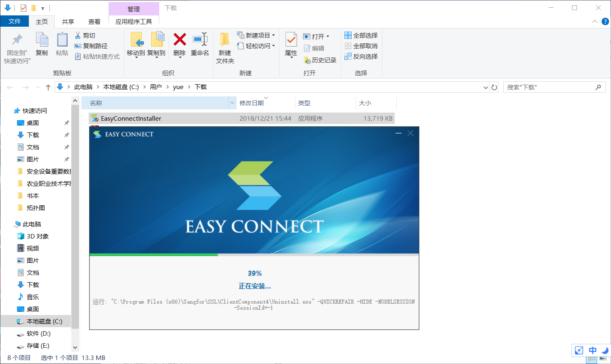Switch to View (查看) tab

94,21
